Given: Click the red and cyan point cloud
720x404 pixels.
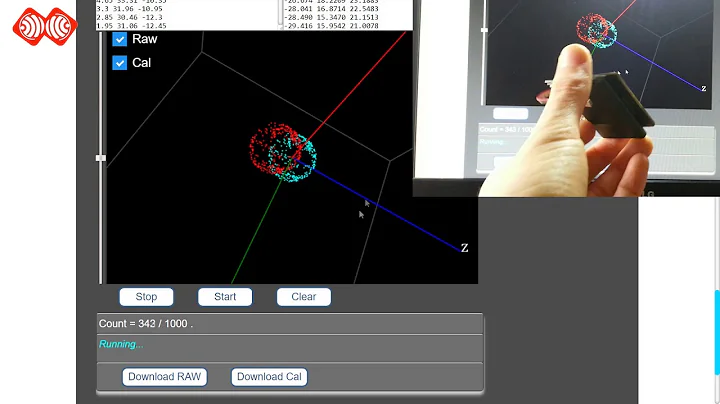Looking at the screenshot, I should click(x=283, y=152).
